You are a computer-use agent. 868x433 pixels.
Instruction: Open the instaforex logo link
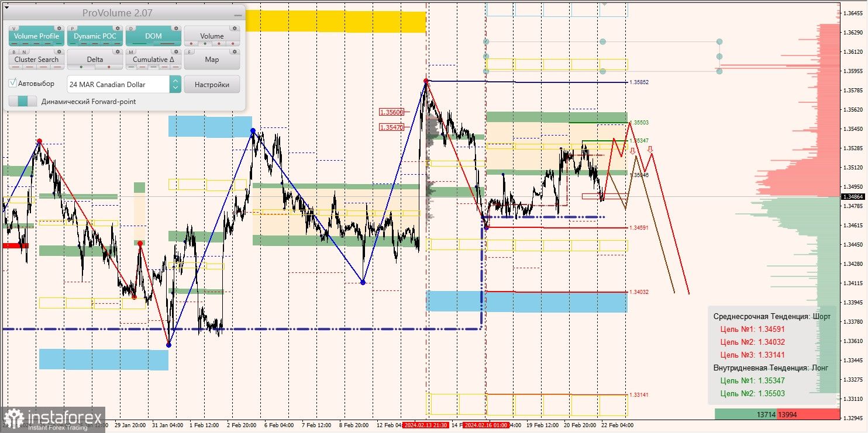pyautogui.click(x=53, y=420)
